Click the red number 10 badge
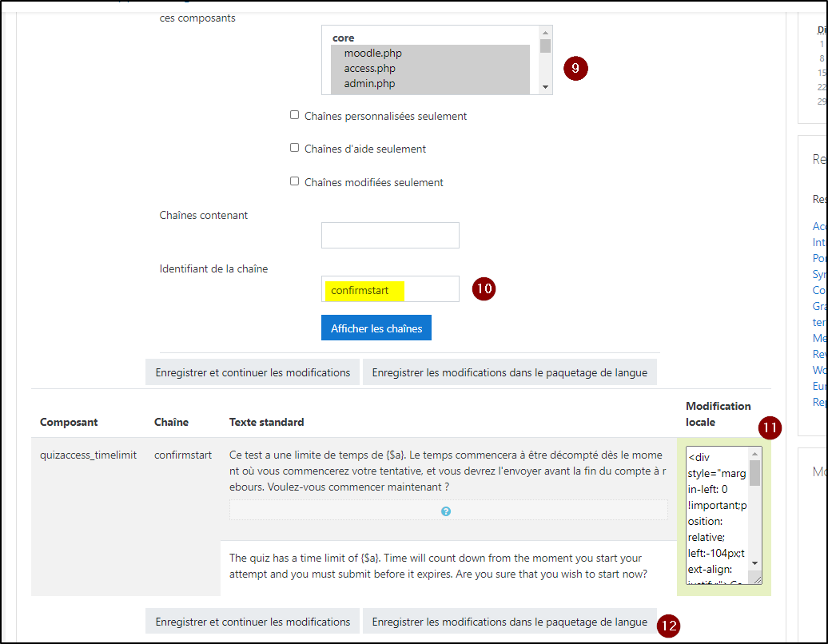Image resolution: width=828 pixels, height=644 pixels. pos(484,289)
